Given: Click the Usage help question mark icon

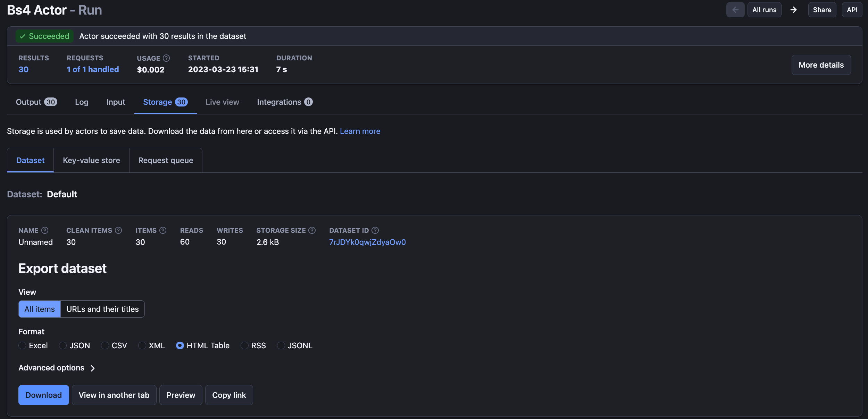Looking at the screenshot, I should tap(166, 58).
